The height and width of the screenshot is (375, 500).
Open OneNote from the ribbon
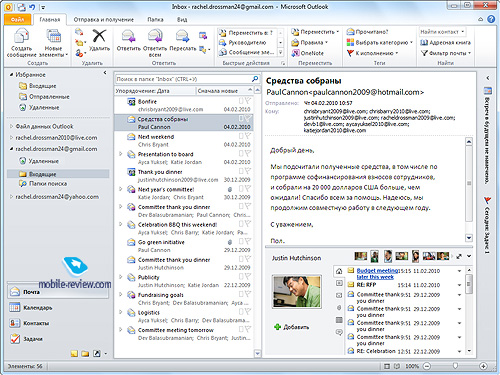[308, 53]
